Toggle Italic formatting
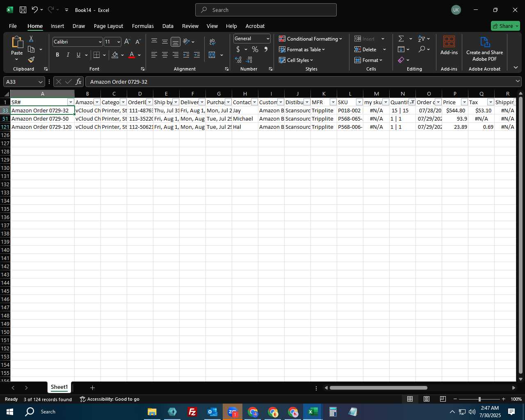Image resolution: width=525 pixels, height=420 pixels. (68, 55)
